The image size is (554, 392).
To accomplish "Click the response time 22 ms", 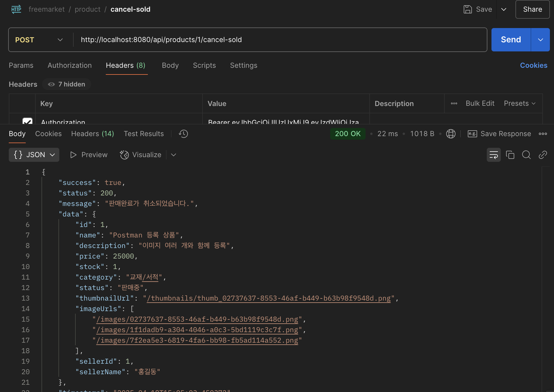I will coord(388,134).
